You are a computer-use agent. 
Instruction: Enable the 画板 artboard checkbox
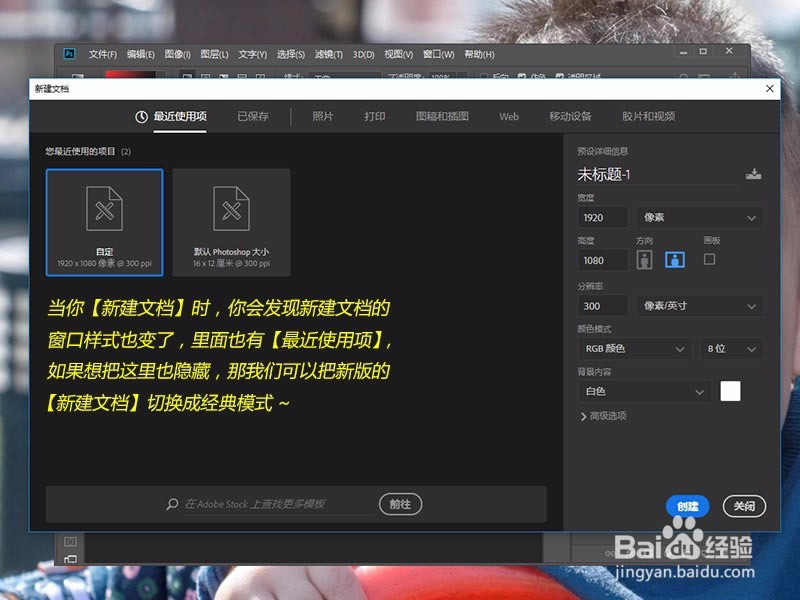point(711,258)
